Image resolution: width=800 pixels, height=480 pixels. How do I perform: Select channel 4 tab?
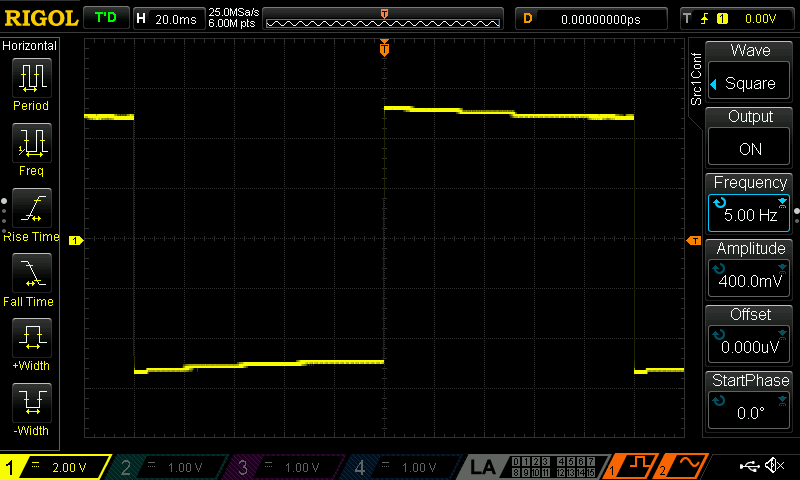[402, 467]
